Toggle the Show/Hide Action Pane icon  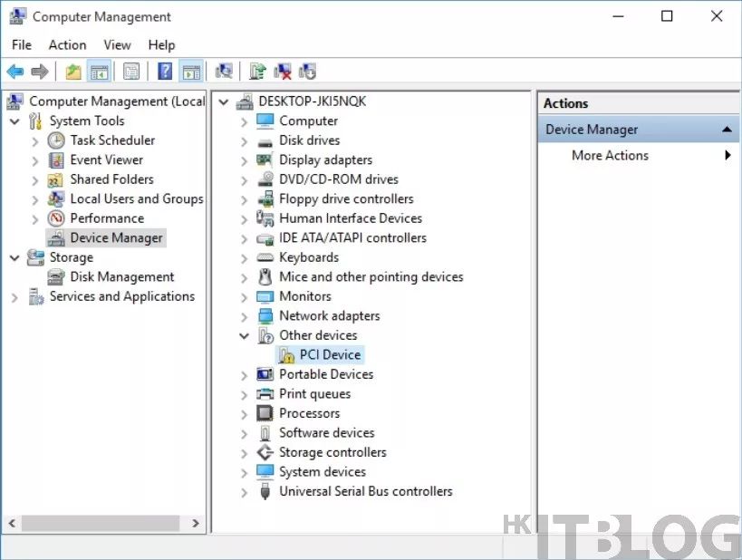pos(192,72)
